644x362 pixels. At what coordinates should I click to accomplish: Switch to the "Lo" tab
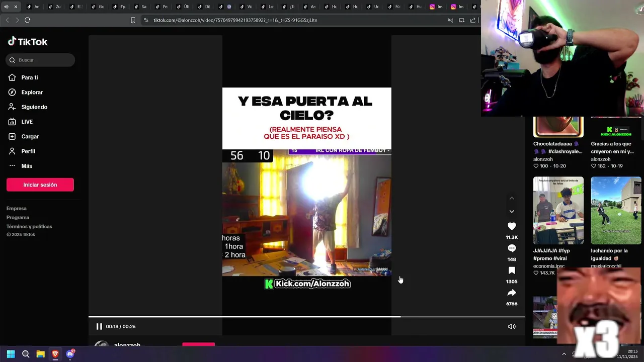click(x=268, y=7)
